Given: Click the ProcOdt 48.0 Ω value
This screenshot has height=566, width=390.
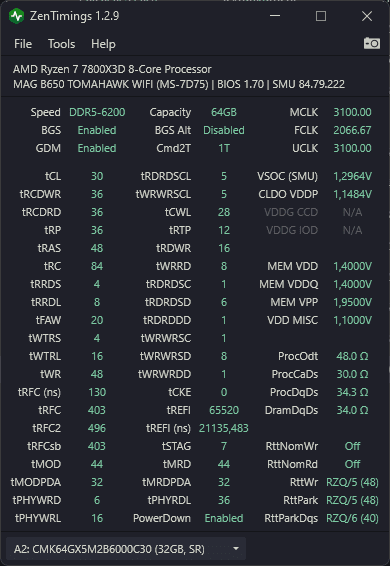Looking at the screenshot, I should tap(352, 356).
